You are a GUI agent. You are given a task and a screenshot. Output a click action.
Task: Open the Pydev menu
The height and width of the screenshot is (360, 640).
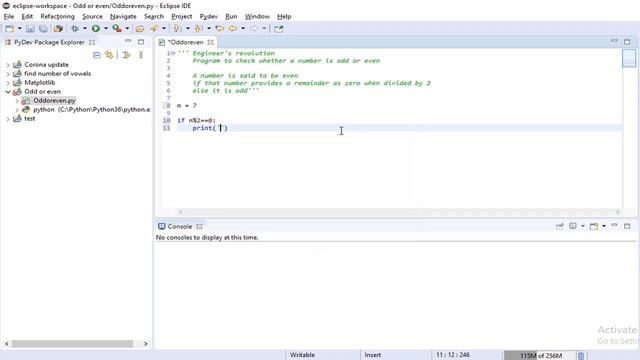[x=209, y=16]
